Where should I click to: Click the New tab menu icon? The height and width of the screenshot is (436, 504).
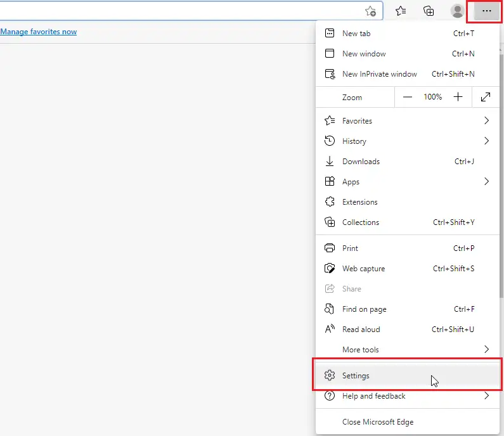tap(330, 33)
